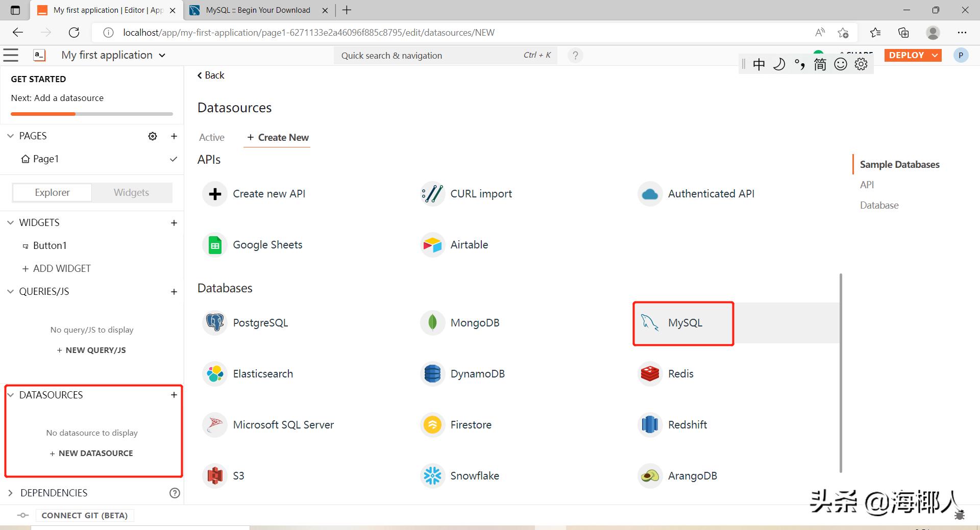Click the Get Started progress bar
The image size is (980, 530).
pos(92,114)
